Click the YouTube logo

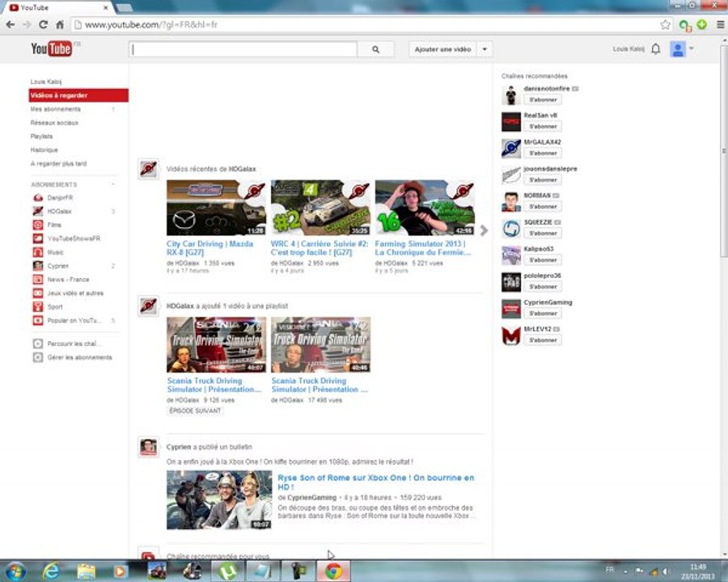pos(51,48)
